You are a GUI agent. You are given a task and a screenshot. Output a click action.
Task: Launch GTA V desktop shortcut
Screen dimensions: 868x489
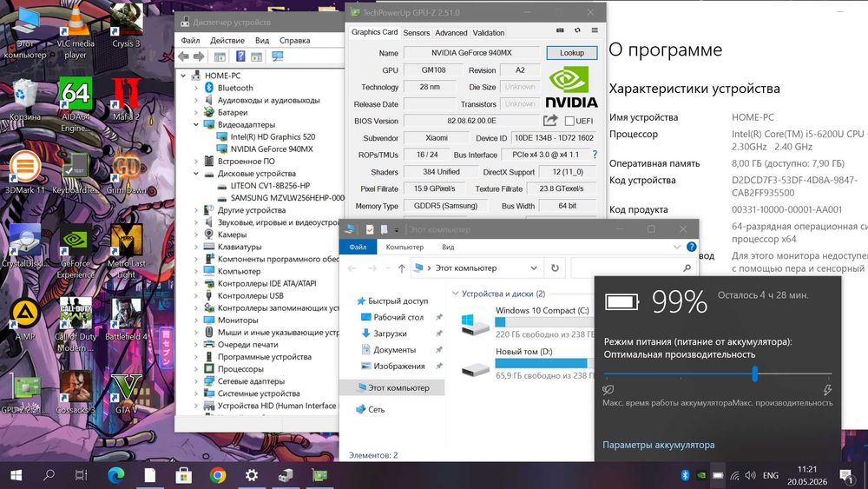(x=126, y=393)
